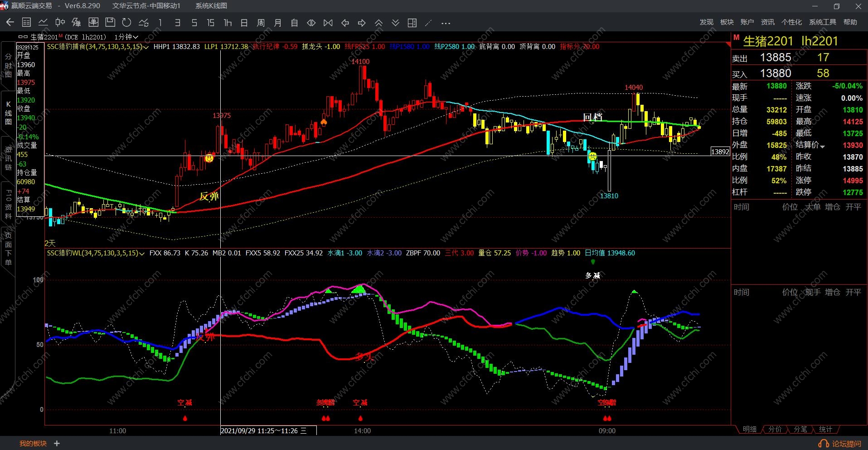Screen dimensions: 868x450
Task: Open the 账户 menu
Action: click(x=747, y=22)
